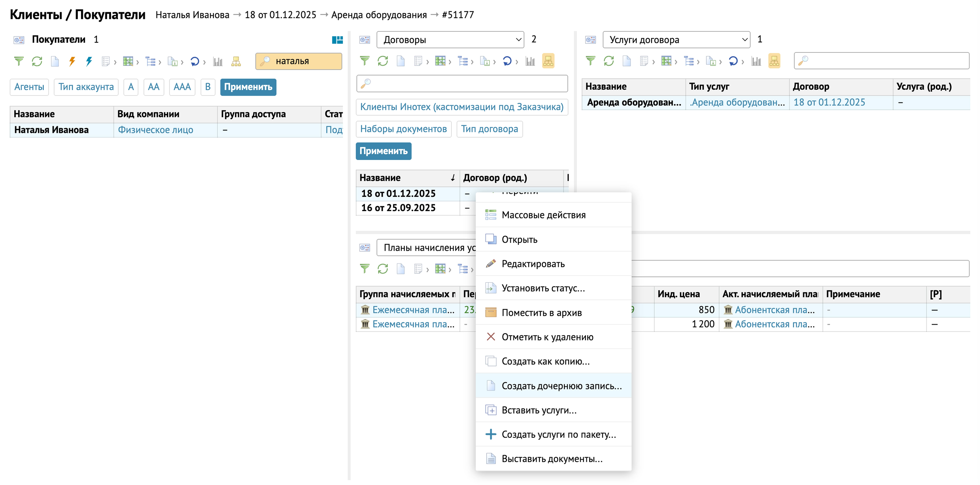Open Планы начисления dropdown selector
The width and height of the screenshot is (980, 485).
point(426,248)
